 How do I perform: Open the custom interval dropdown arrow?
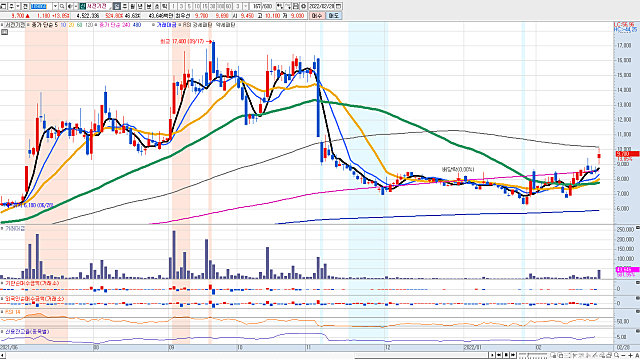coord(245,6)
